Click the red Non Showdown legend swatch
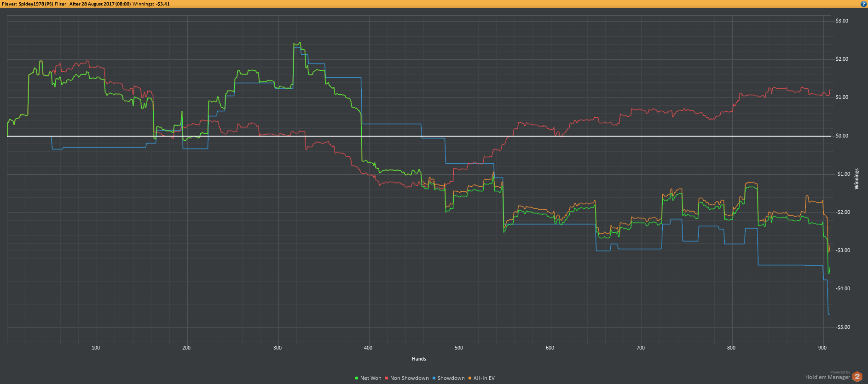 pos(387,378)
